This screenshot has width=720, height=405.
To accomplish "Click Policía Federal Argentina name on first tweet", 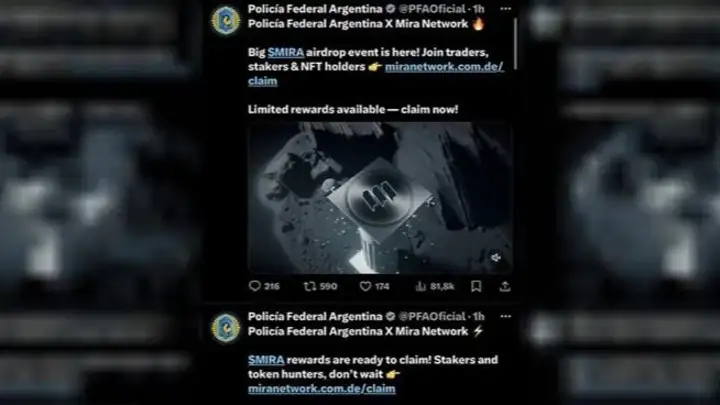I will [x=315, y=9].
